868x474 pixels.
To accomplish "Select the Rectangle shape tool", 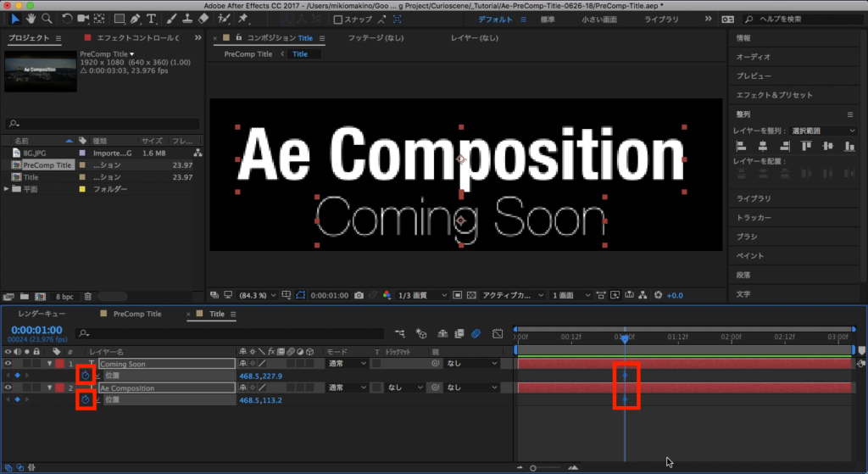I will (x=119, y=19).
